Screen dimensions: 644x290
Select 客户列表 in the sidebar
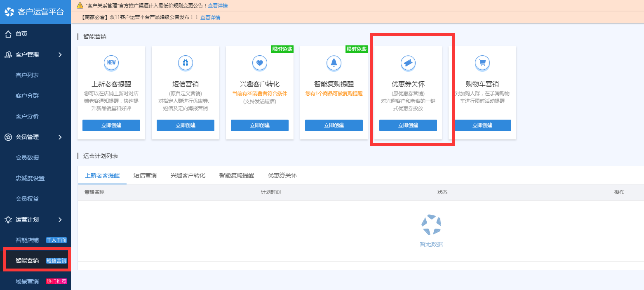[x=27, y=75]
